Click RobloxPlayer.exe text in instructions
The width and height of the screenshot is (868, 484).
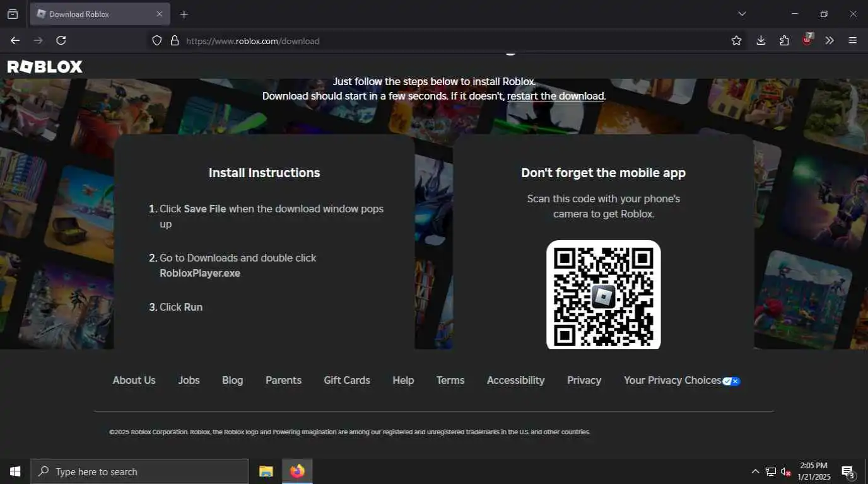tap(200, 273)
